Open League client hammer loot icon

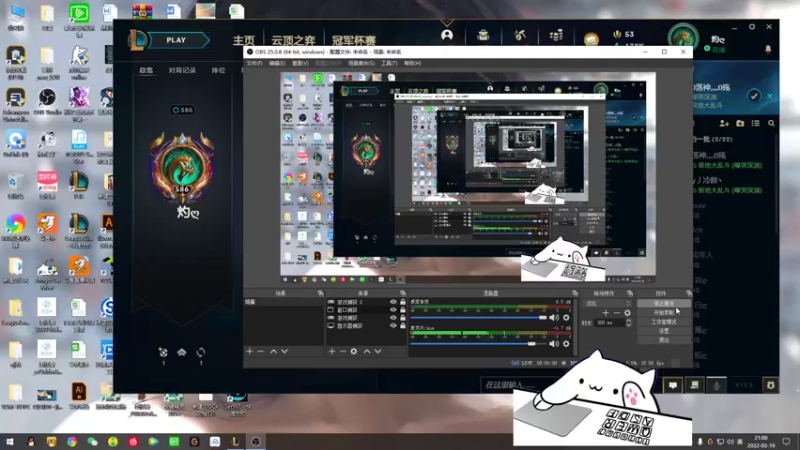coord(520,35)
